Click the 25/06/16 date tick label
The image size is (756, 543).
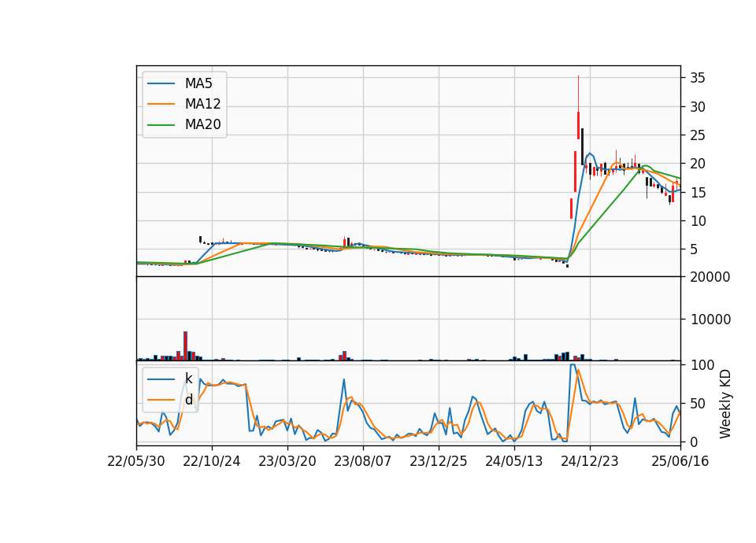click(x=680, y=461)
